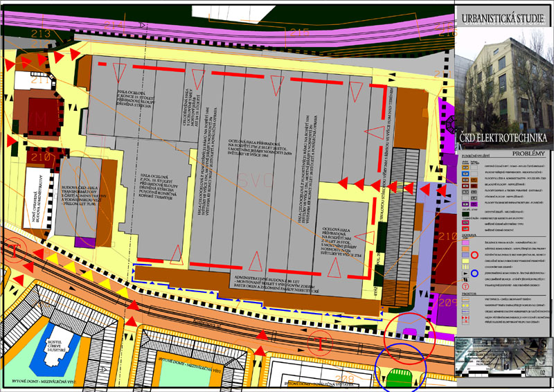
Task: Click the black arrow symbol in the legend
Action: click(x=465, y=274)
